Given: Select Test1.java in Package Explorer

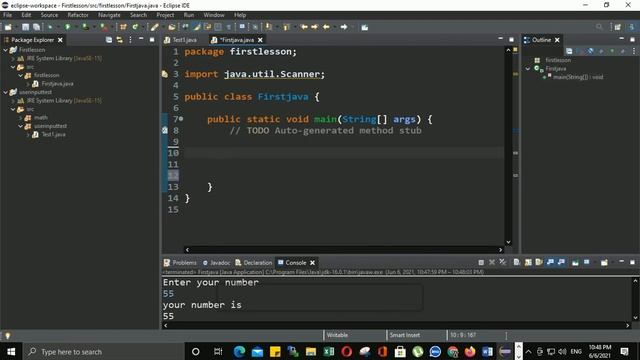Looking at the screenshot, I should pyautogui.click(x=53, y=134).
